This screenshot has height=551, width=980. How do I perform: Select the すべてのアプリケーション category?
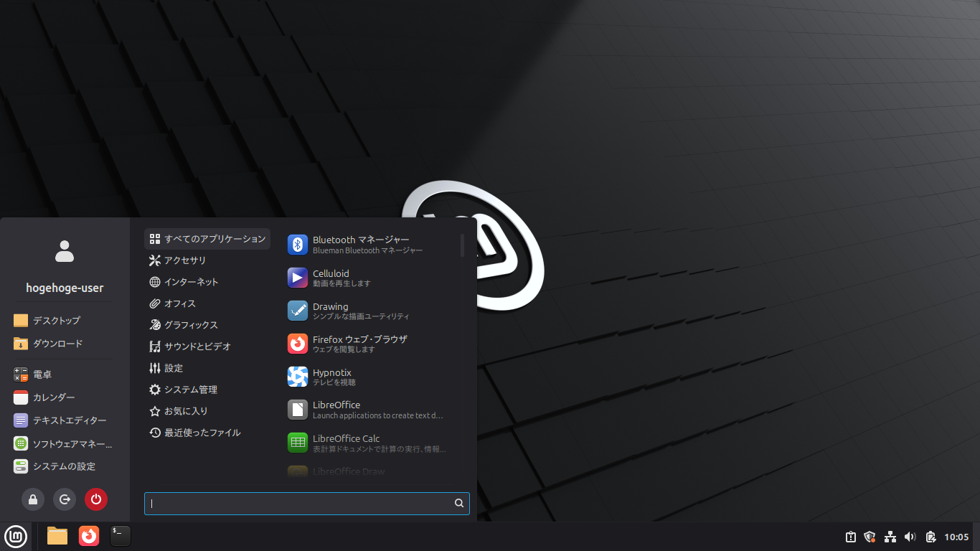coord(207,239)
